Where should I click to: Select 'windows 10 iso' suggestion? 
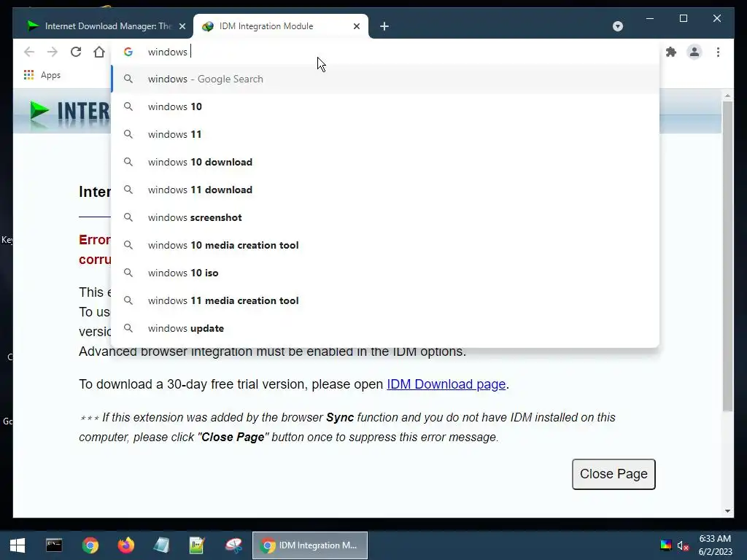click(x=385, y=273)
